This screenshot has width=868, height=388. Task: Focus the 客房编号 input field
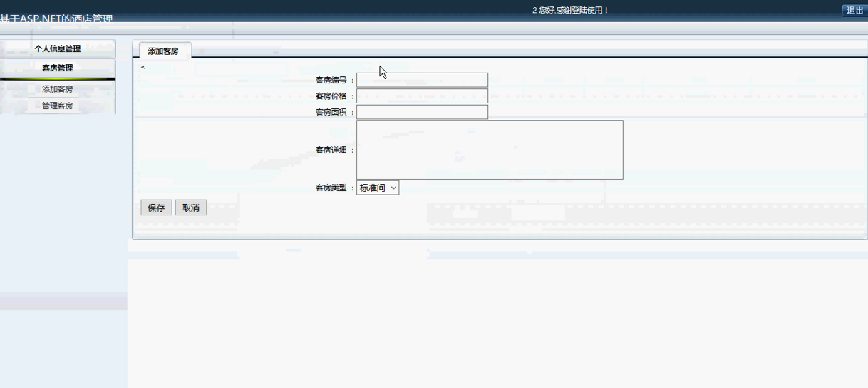(x=422, y=81)
